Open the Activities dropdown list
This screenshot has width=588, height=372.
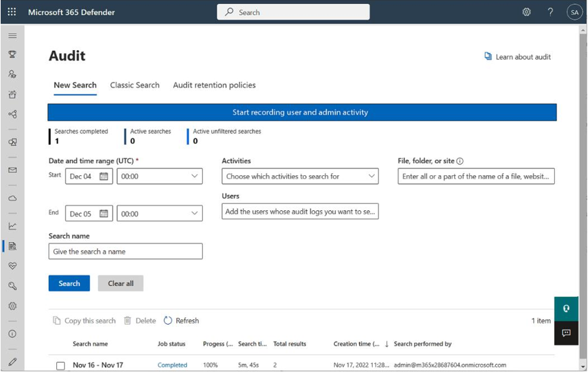[x=300, y=177]
